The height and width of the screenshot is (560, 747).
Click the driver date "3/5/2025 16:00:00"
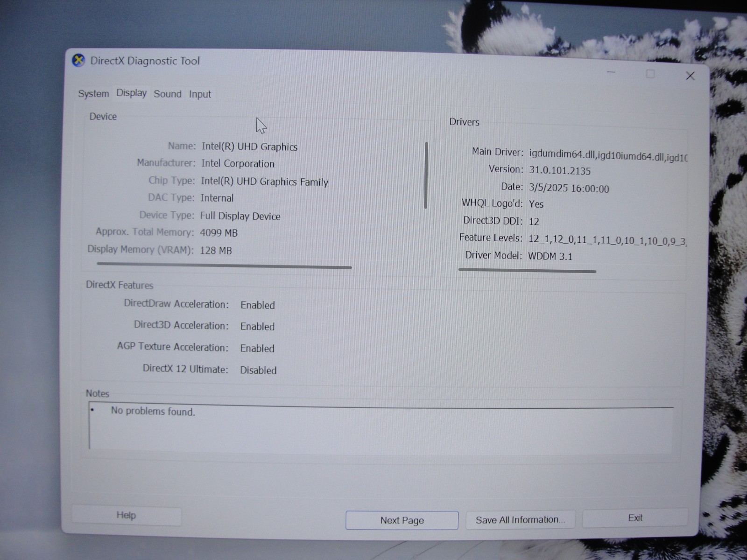[x=569, y=188]
